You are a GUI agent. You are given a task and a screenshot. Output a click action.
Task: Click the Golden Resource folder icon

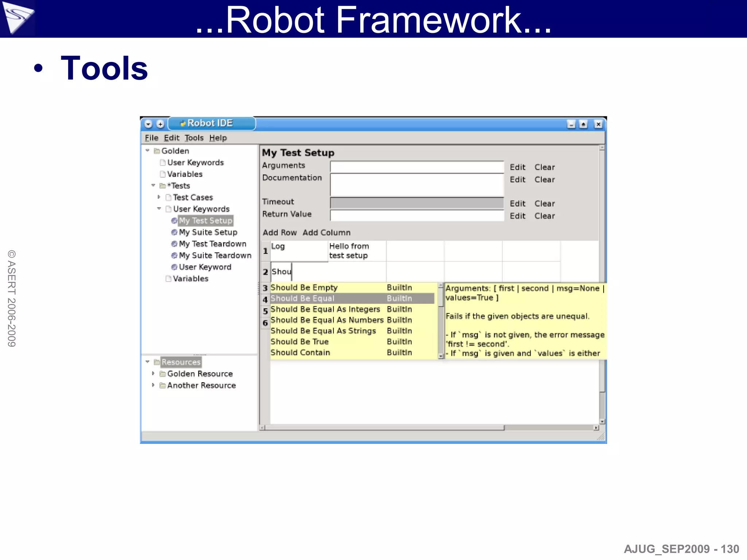163,374
